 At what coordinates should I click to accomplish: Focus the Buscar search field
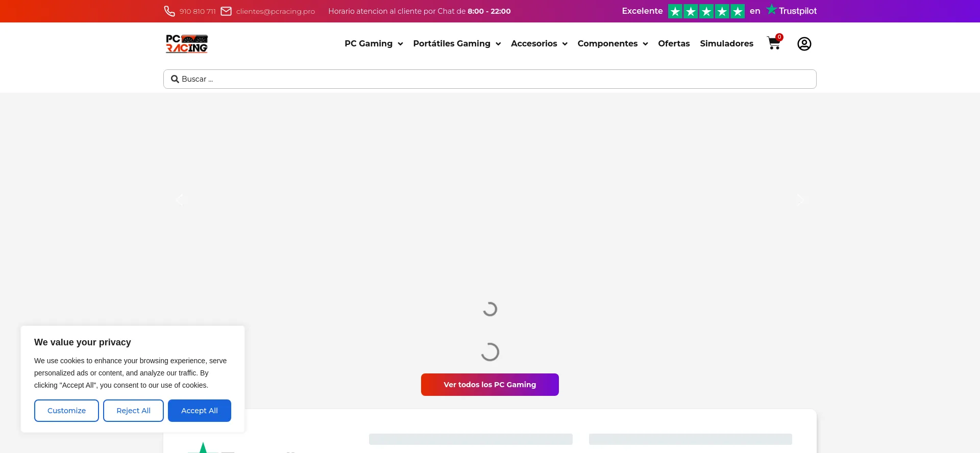pos(490,79)
